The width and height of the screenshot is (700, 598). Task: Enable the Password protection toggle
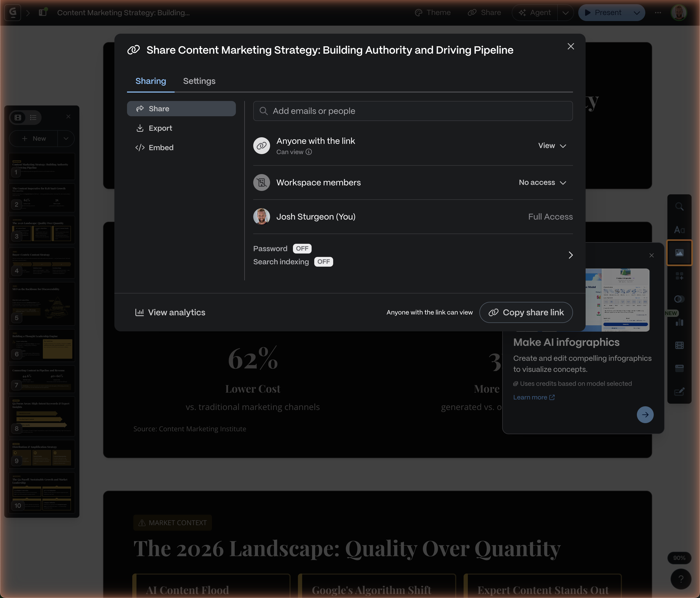coord(302,248)
